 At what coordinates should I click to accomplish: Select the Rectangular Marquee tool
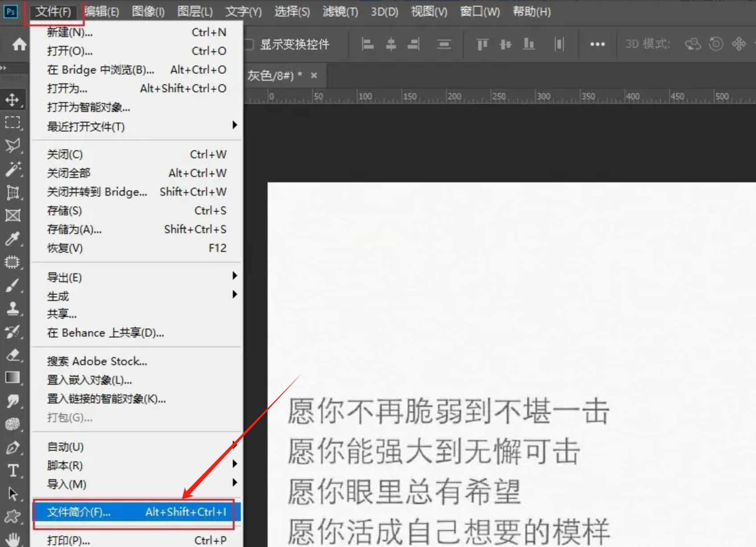12,123
